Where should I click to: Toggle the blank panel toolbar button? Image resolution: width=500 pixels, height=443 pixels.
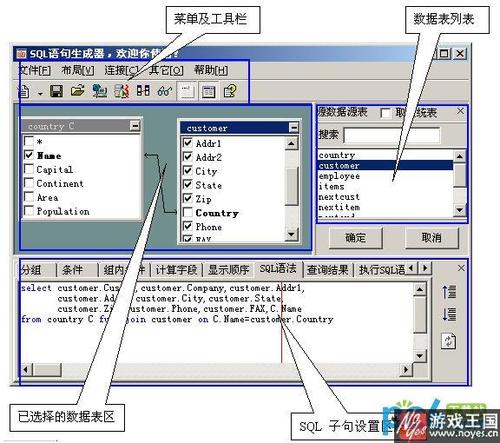186,91
